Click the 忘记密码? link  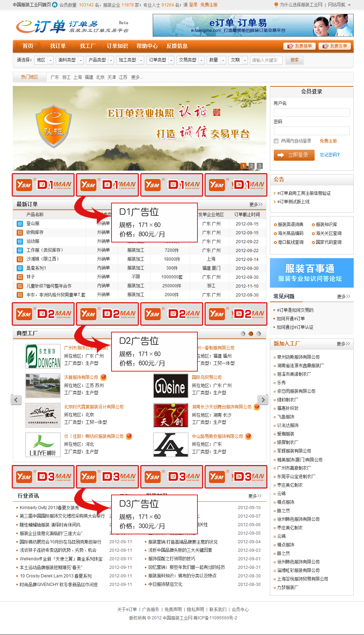click(x=330, y=155)
